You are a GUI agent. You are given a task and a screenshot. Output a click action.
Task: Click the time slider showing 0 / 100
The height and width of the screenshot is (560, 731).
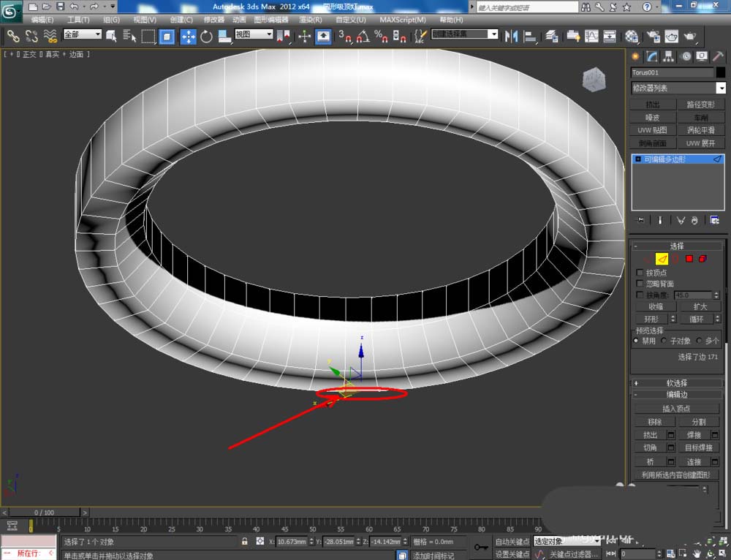coord(45,512)
